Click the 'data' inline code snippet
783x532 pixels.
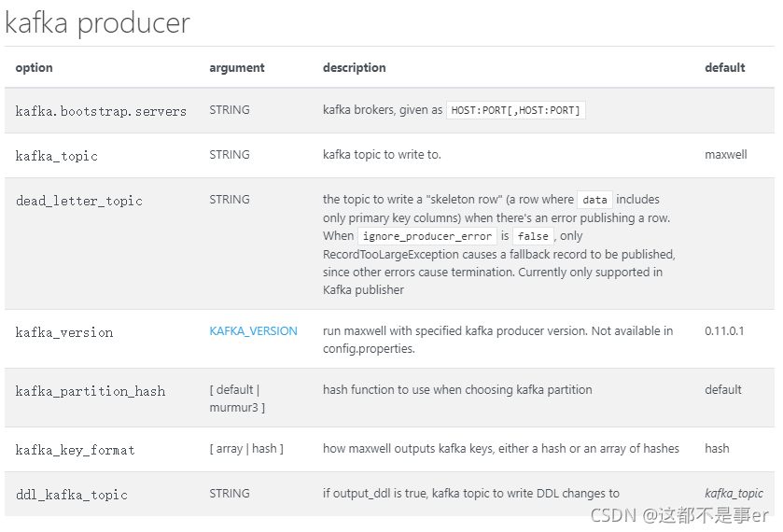click(x=594, y=200)
